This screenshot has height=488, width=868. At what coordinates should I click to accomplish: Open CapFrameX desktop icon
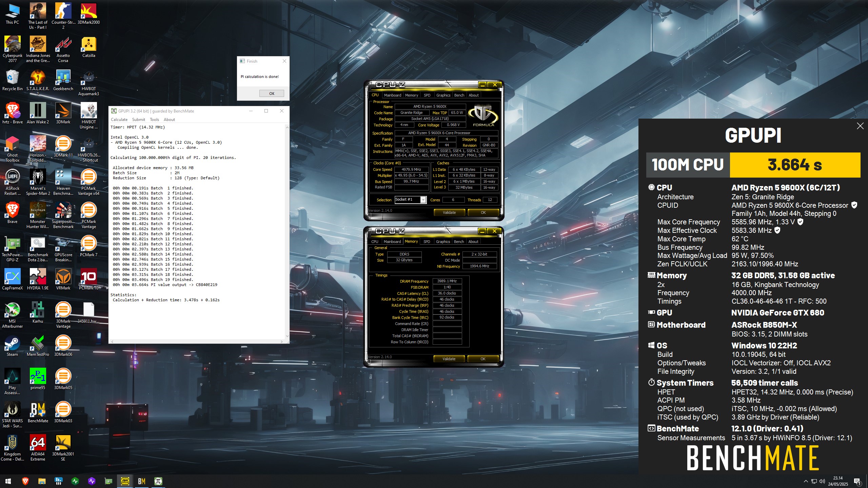(13, 279)
